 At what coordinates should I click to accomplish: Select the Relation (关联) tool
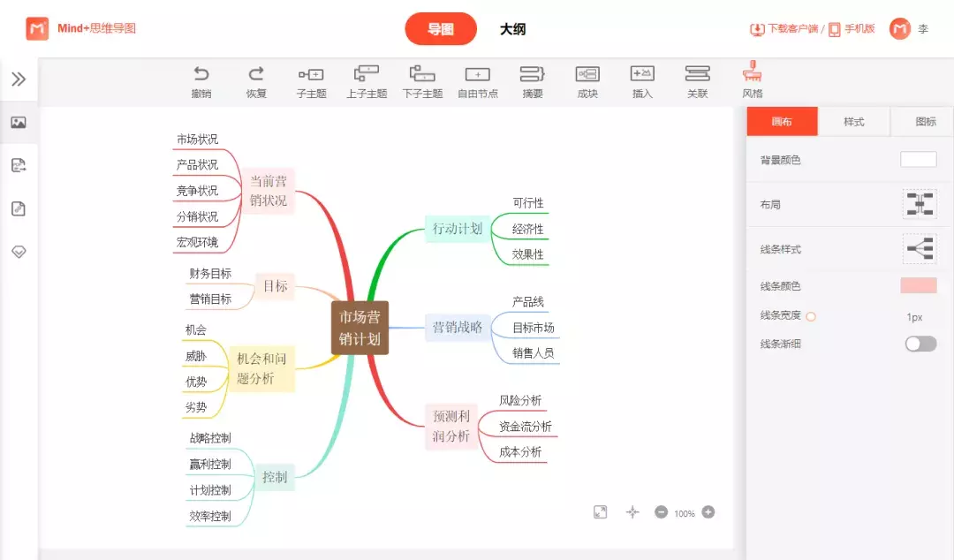(x=697, y=74)
